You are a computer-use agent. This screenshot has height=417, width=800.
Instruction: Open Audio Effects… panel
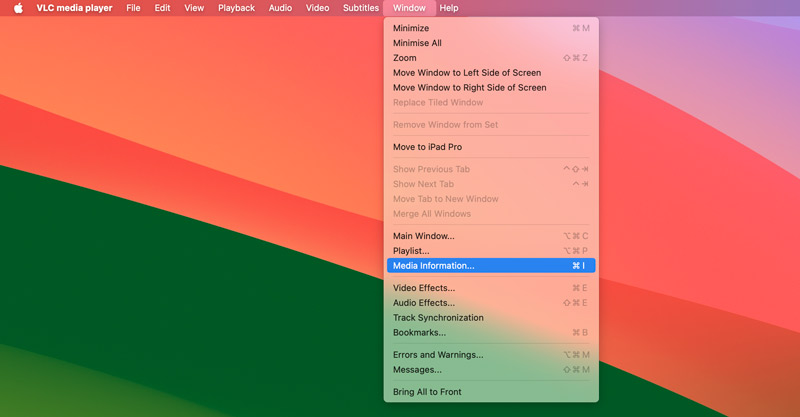423,303
